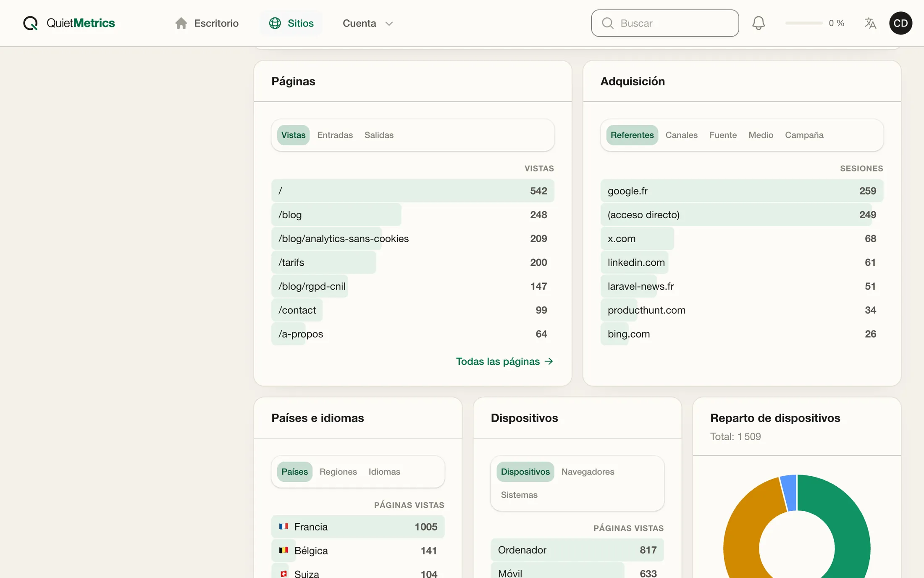Click the linkedin.com referrer row
The height and width of the screenshot is (578, 924).
click(x=742, y=262)
